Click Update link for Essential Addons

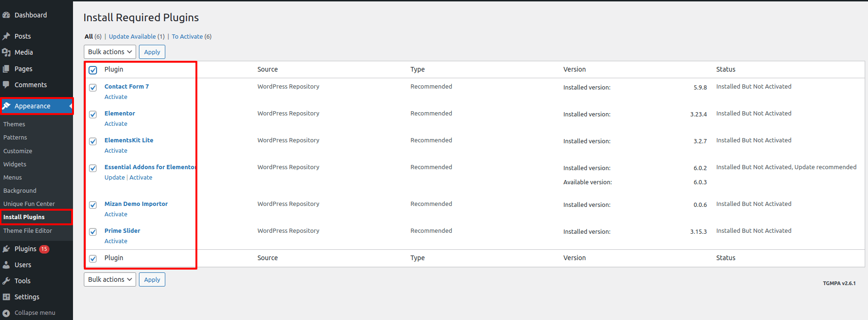pyautogui.click(x=114, y=178)
